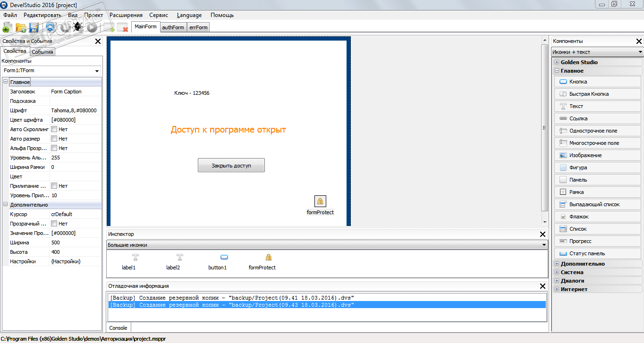Click the blue gear toolbar icon
Image resolution: width=644 pixels, height=343 pixels.
point(51,27)
